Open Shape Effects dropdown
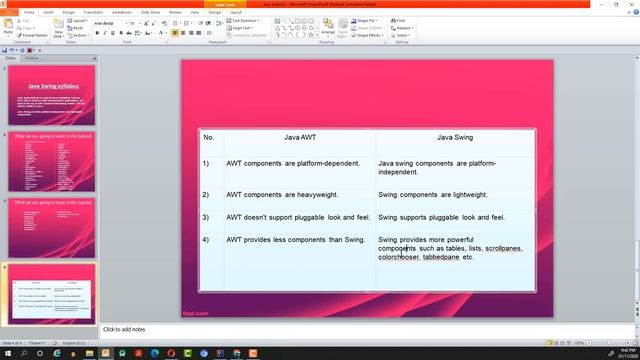640x360 pixels. [368, 35]
